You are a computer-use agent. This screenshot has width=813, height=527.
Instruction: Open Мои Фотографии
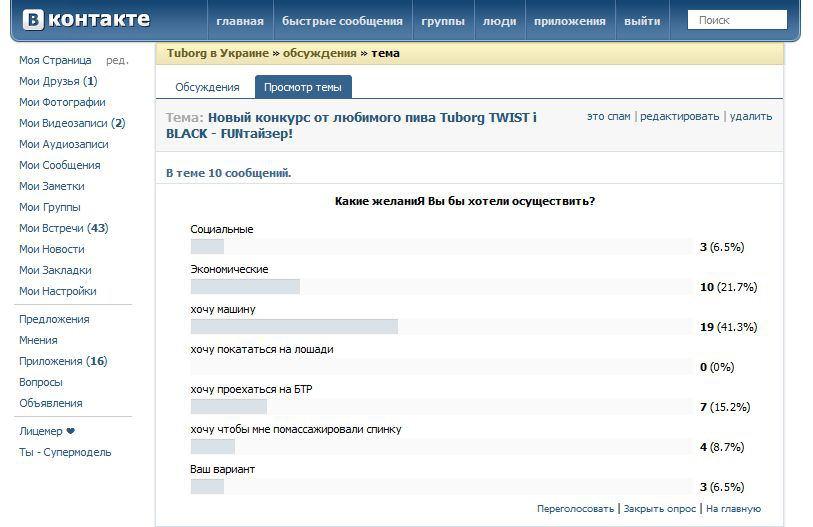(x=62, y=102)
